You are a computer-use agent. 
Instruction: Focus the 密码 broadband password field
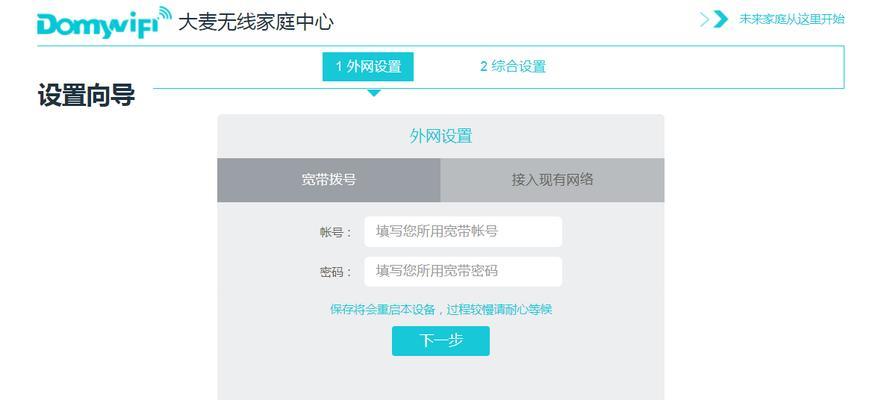pyautogui.click(x=463, y=272)
